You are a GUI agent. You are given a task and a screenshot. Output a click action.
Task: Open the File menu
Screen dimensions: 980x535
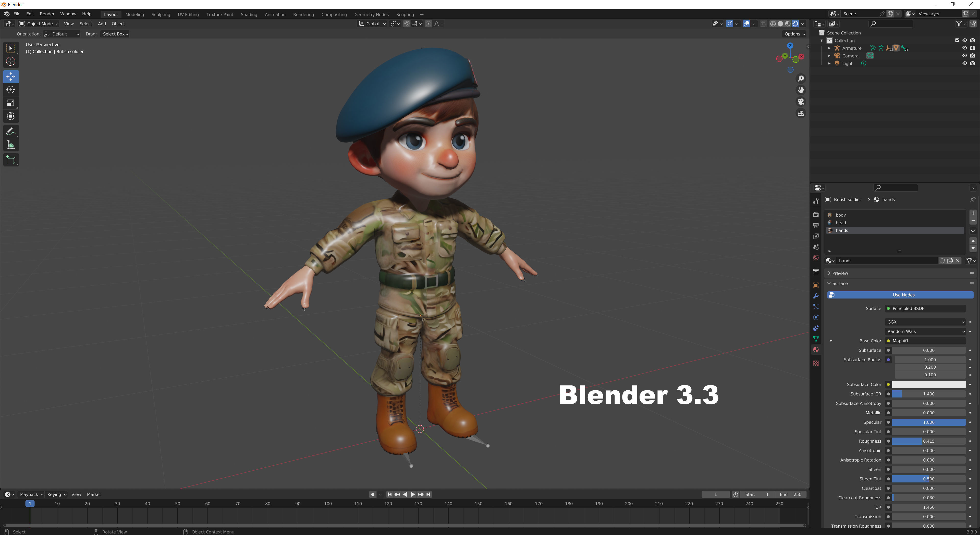[17, 14]
